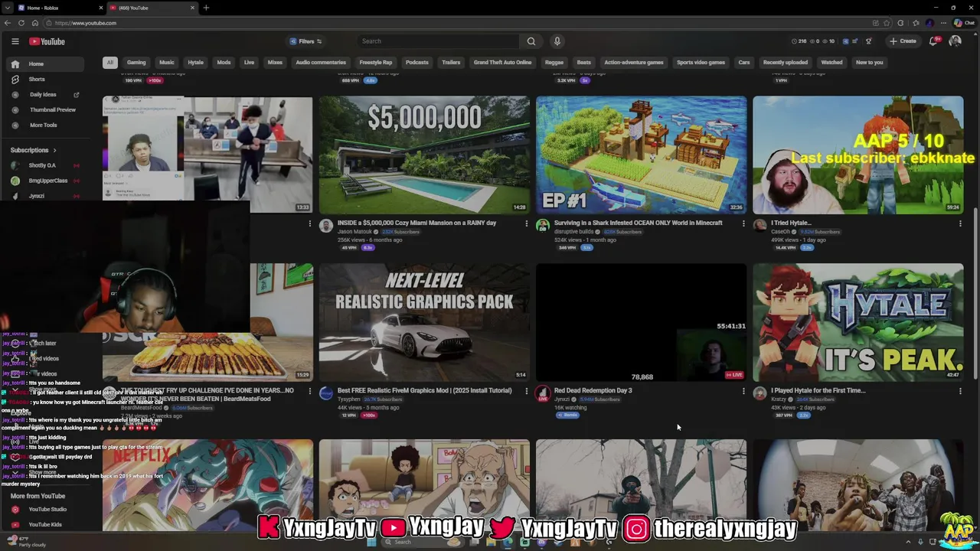Select the Gaming filter chip

136,63
